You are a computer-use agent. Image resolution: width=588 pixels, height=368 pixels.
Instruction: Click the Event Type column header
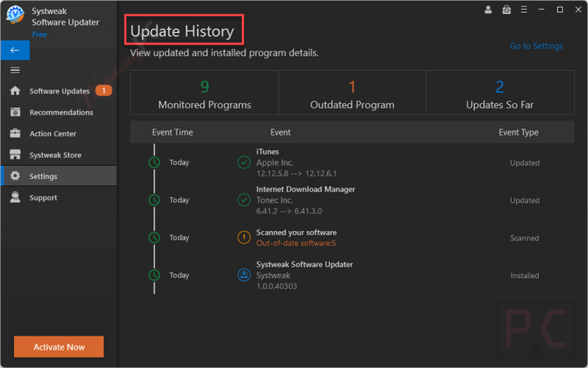click(518, 132)
